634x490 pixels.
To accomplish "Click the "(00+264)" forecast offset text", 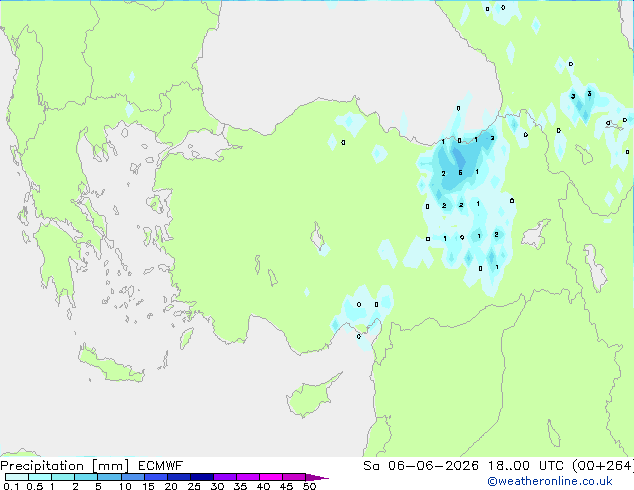I will click(x=603, y=466).
